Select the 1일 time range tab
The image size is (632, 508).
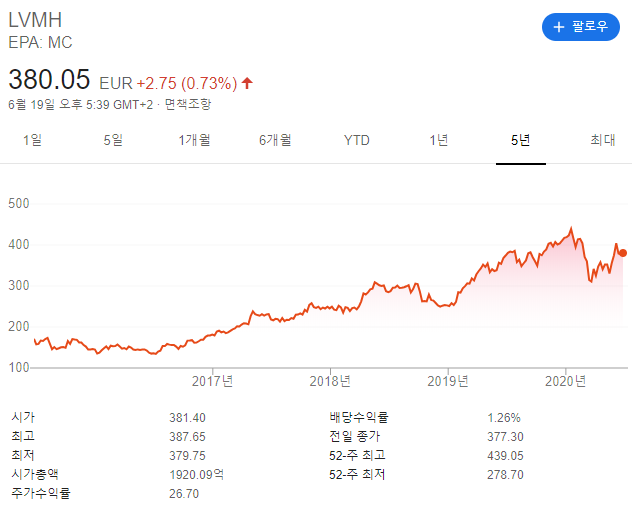click(32, 140)
